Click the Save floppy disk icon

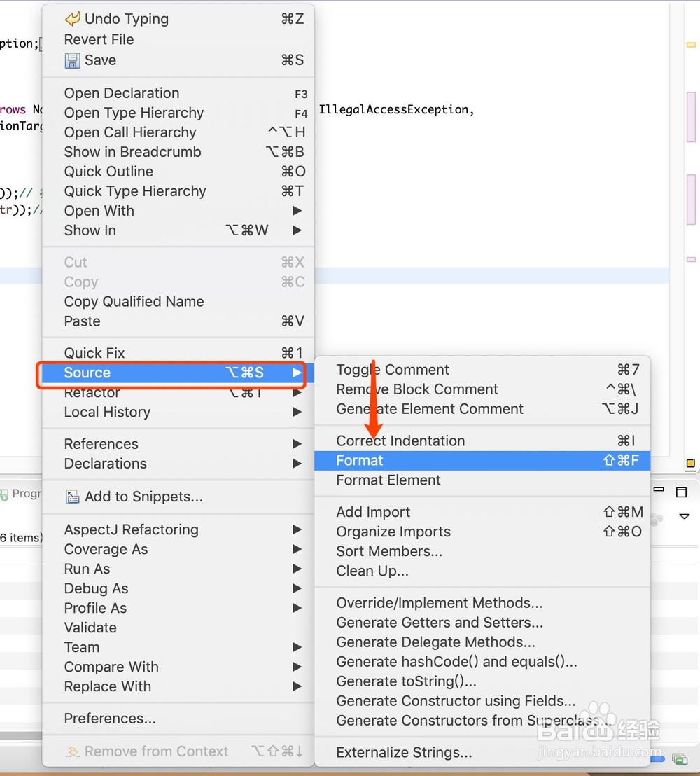[72, 61]
